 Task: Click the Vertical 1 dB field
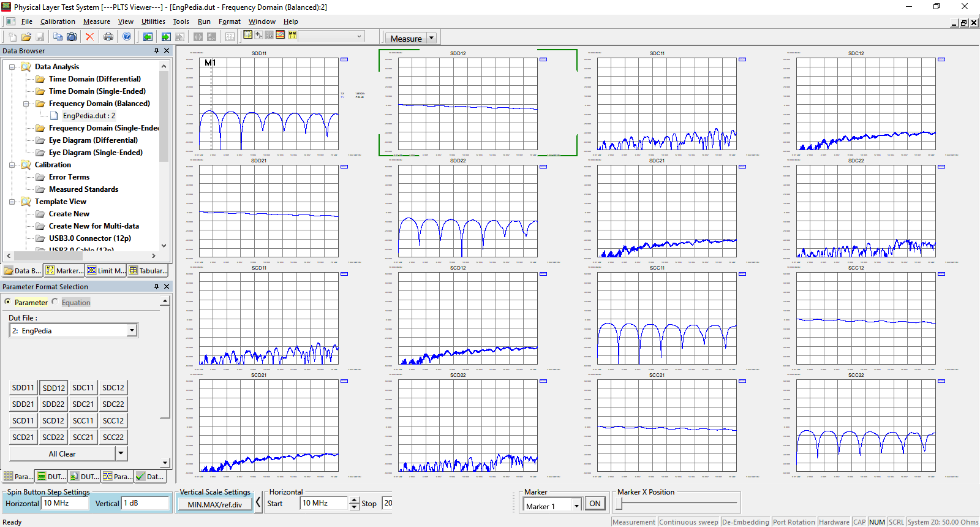(x=145, y=503)
